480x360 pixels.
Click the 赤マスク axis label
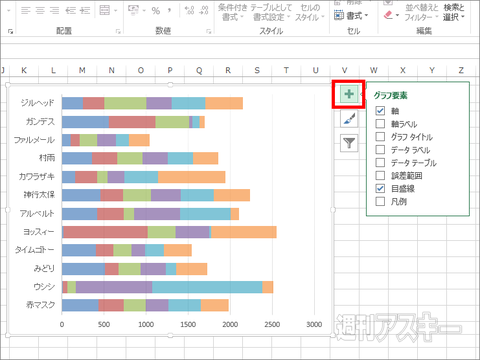(41, 305)
